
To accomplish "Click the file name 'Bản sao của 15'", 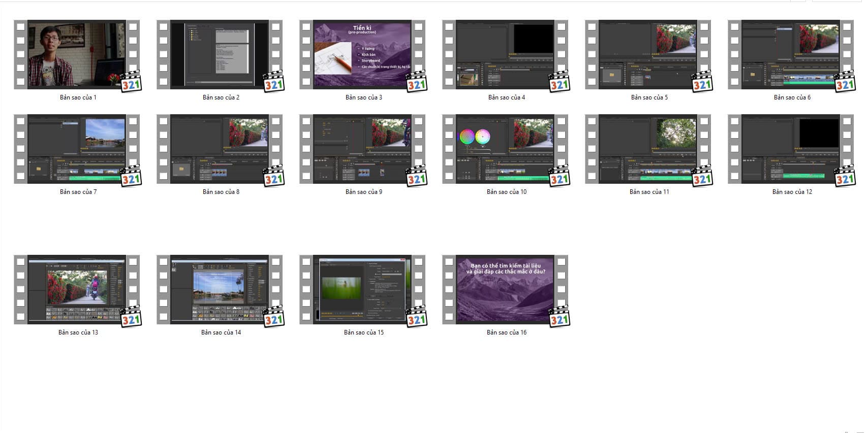I will [x=364, y=332].
